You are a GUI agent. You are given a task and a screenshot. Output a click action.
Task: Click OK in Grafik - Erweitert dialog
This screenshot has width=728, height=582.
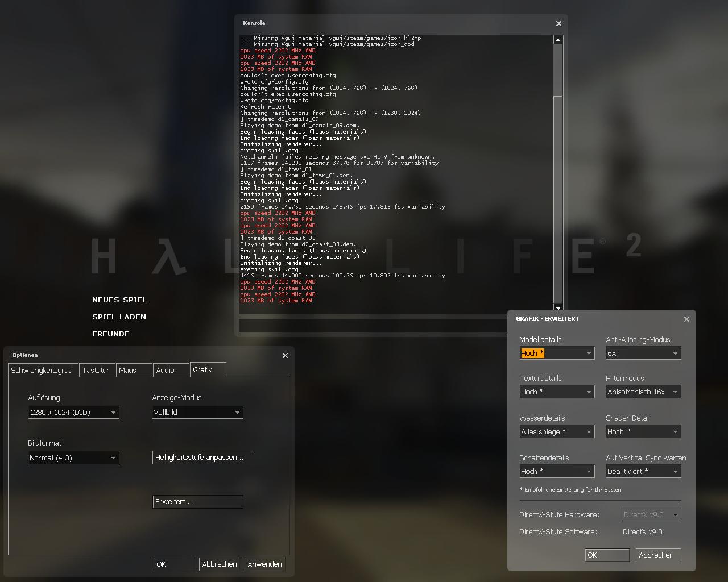click(x=607, y=555)
